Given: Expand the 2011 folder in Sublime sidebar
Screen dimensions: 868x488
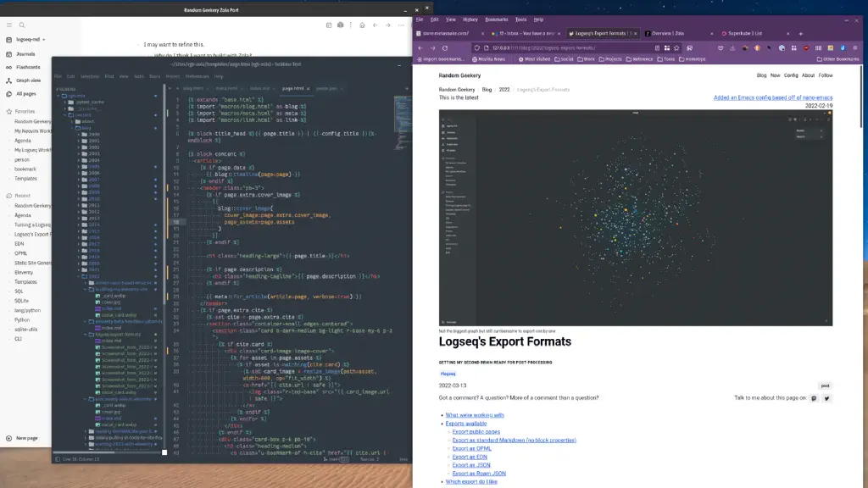Looking at the screenshot, I should (79, 205).
